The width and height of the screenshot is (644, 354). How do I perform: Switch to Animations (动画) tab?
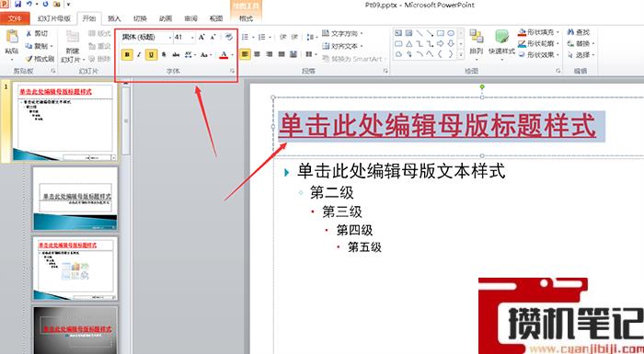pos(166,18)
